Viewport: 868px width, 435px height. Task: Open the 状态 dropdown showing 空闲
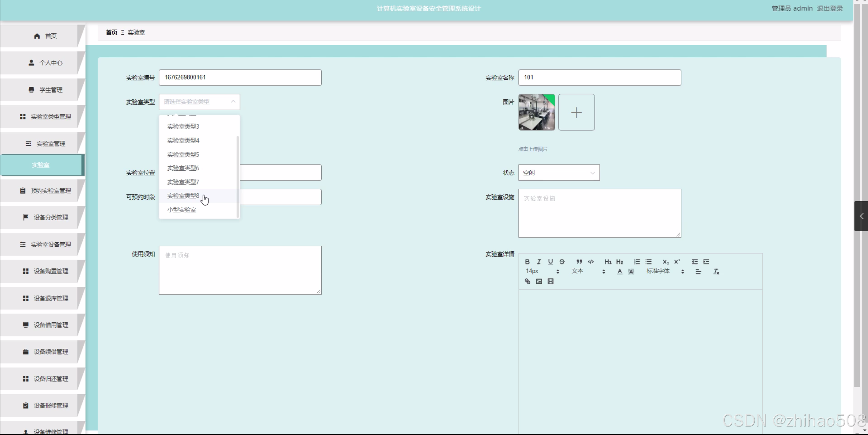click(x=559, y=173)
